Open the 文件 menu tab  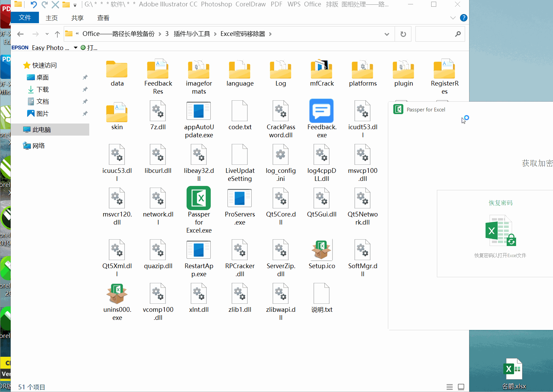click(25, 18)
